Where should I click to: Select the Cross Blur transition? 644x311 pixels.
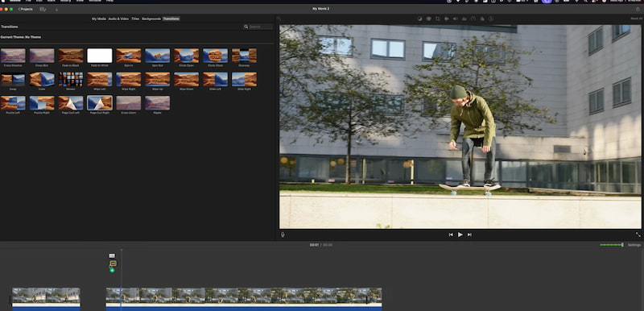click(x=42, y=56)
